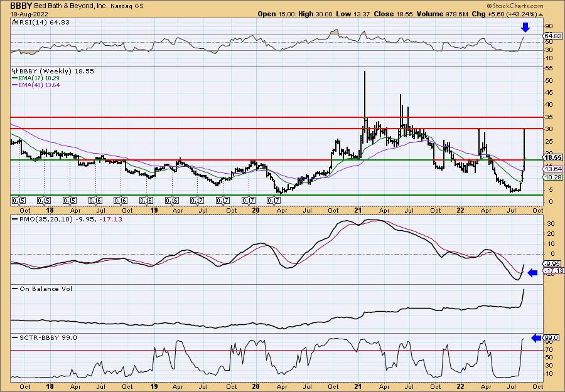565x392 pixels.
Task: Select the High 30.00 value
Action: pos(316,14)
